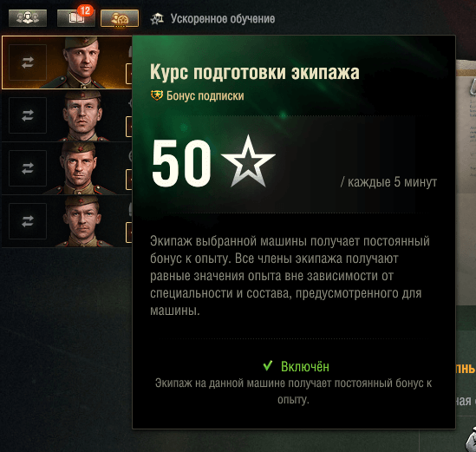The width and height of the screenshot is (476, 452).
Task: Select the crew training course toolbar button
Action: [120, 18]
